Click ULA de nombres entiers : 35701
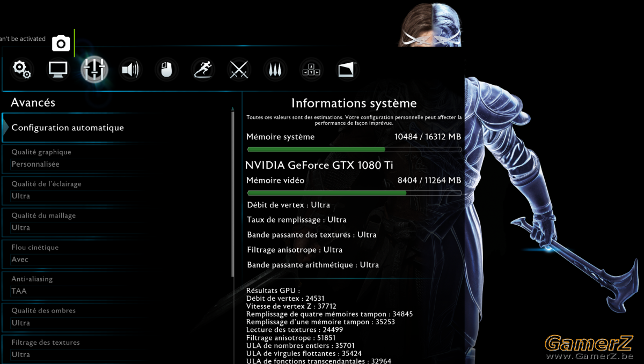This screenshot has height=364, width=644. pos(300,346)
